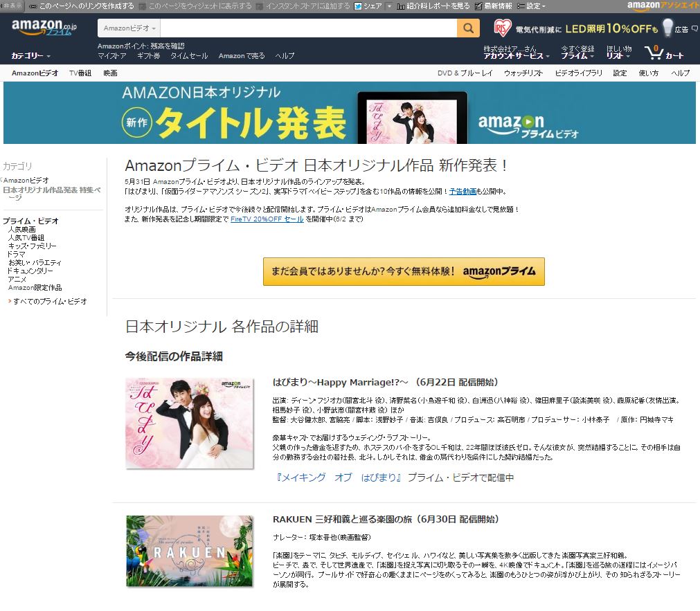Open the メイキング オブ はぴまり link
This screenshot has width=700, height=611.
point(339,477)
